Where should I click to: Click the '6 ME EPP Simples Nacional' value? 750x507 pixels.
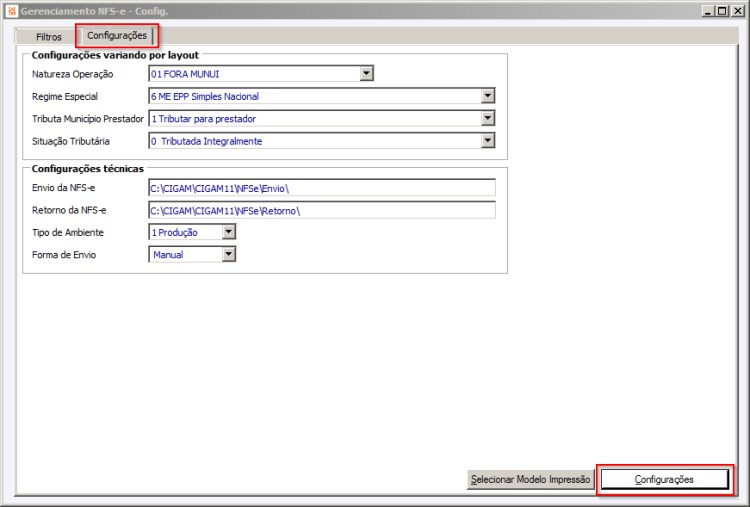205,97
